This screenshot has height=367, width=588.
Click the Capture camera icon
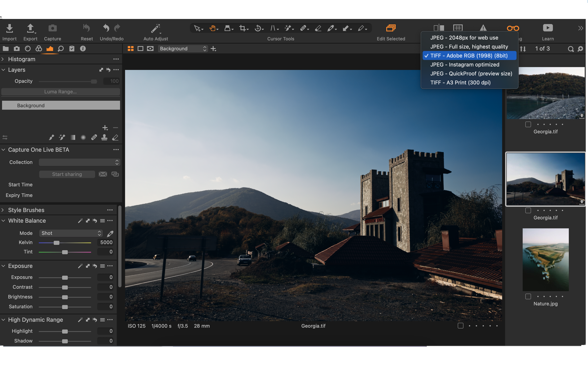tap(52, 28)
